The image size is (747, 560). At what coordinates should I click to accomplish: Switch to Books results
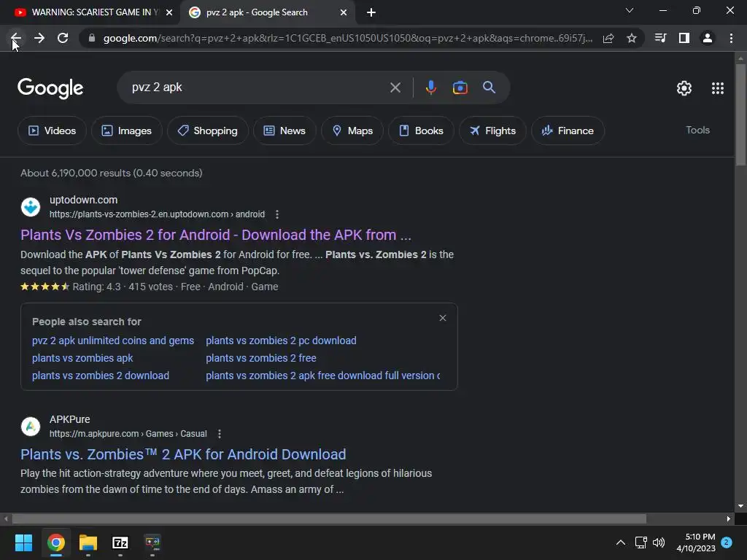421,131
